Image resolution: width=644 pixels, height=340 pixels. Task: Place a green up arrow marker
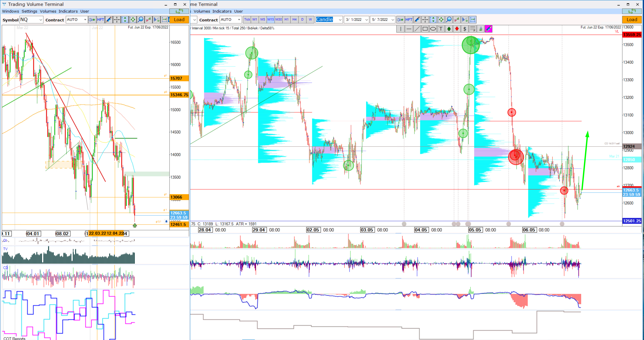449,29
